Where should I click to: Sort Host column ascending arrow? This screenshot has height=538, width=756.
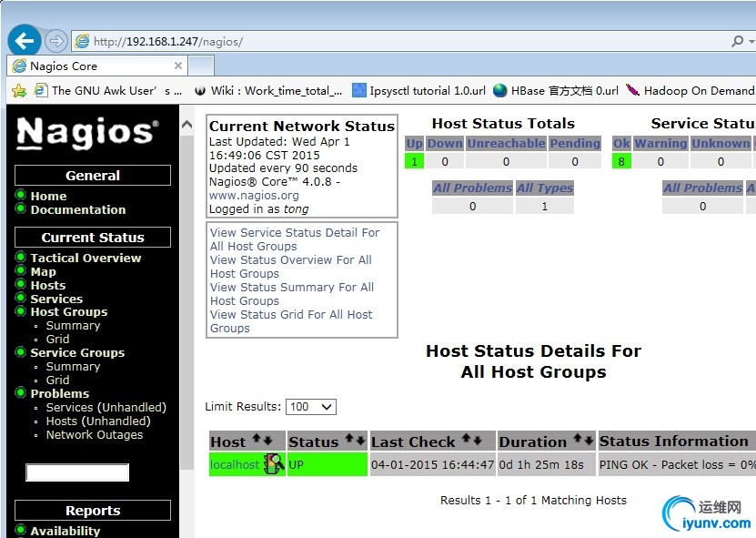point(257,439)
